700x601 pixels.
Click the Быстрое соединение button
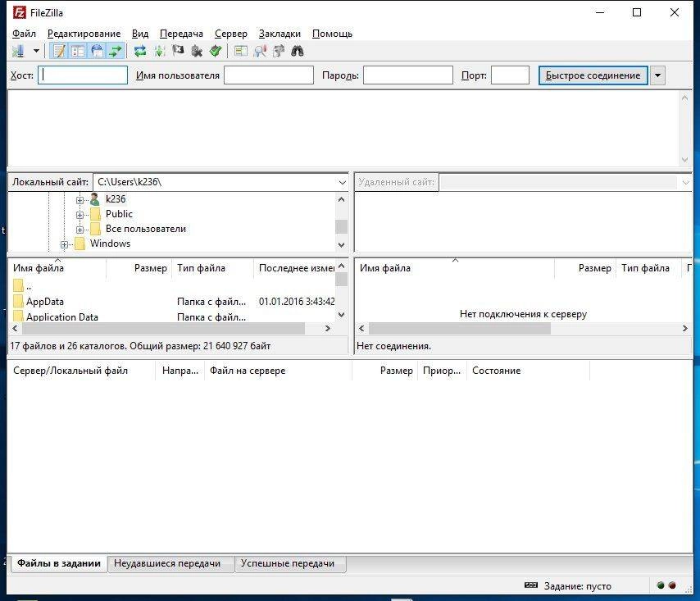593,75
